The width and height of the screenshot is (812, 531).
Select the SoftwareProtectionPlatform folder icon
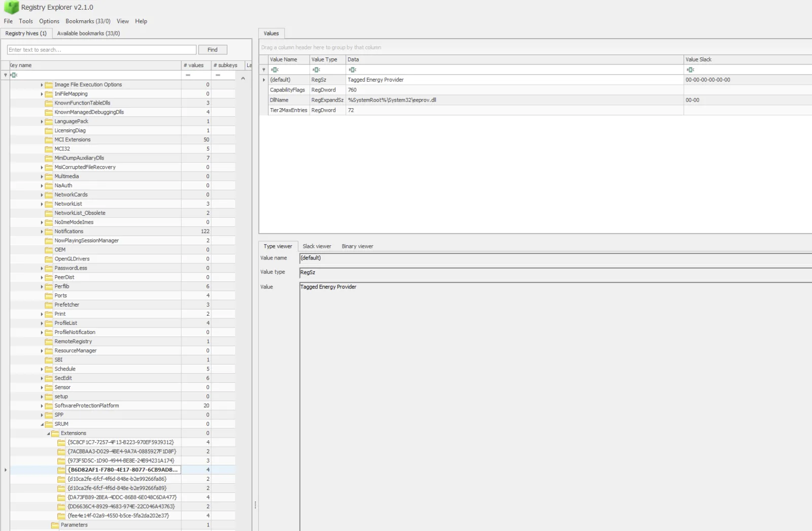coord(49,406)
